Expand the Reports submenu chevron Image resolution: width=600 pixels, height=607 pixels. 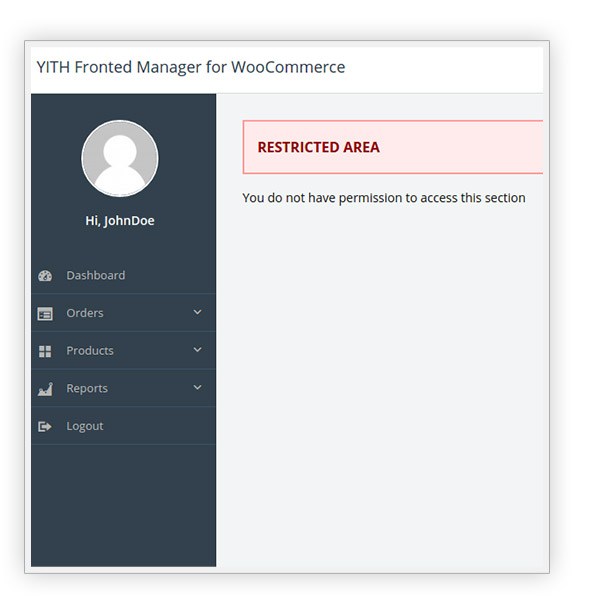(197, 387)
